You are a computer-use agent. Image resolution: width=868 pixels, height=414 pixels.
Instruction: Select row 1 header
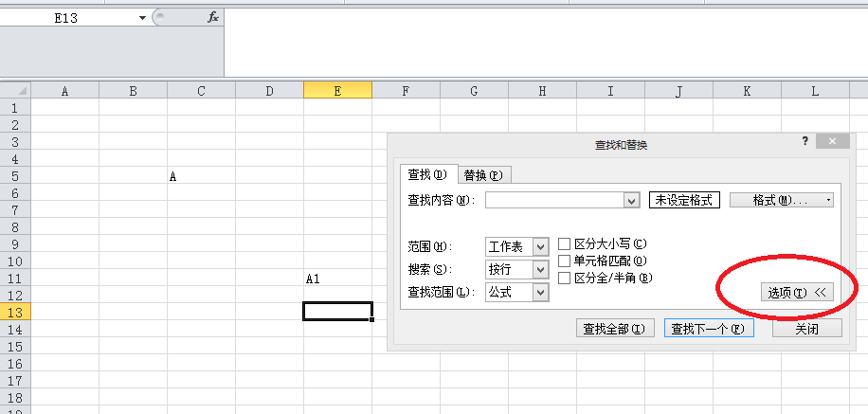pyautogui.click(x=15, y=107)
